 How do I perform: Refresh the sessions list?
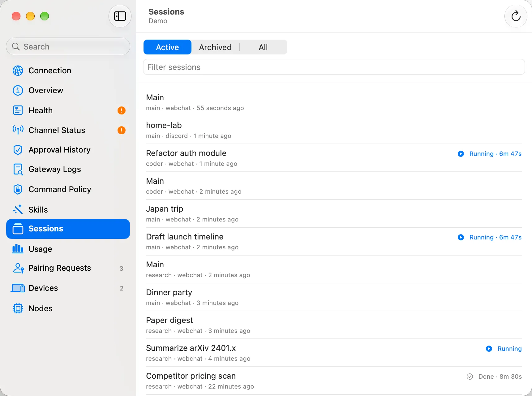(516, 16)
